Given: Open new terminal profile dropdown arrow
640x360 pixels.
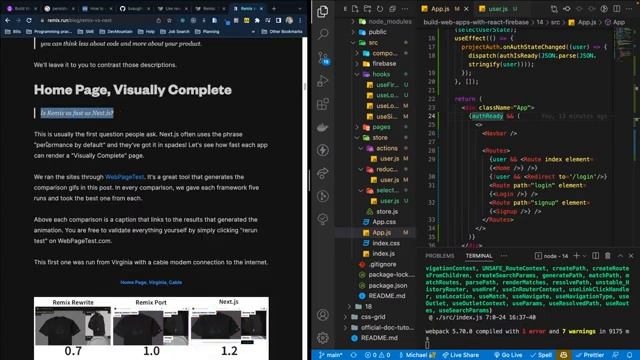Looking at the screenshot, I should tap(585, 256).
